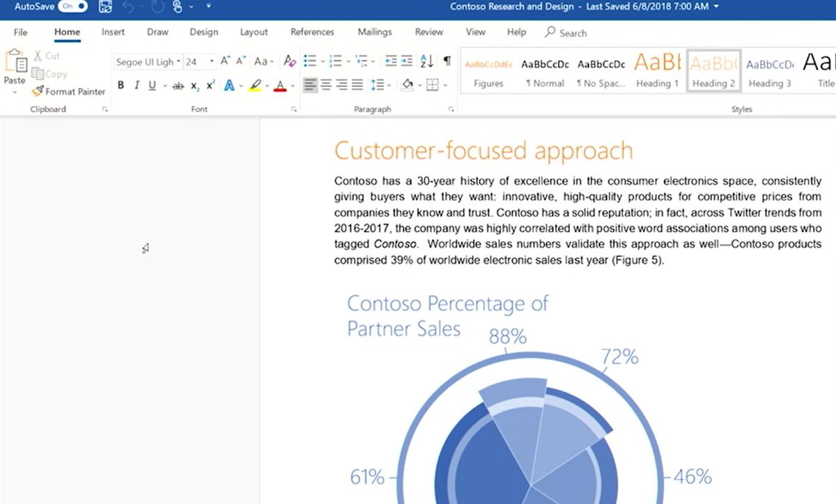Open line and paragraph spacing options
The height and width of the screenshot is (504, 836).
pyautogui.click(x=376, y=85)
